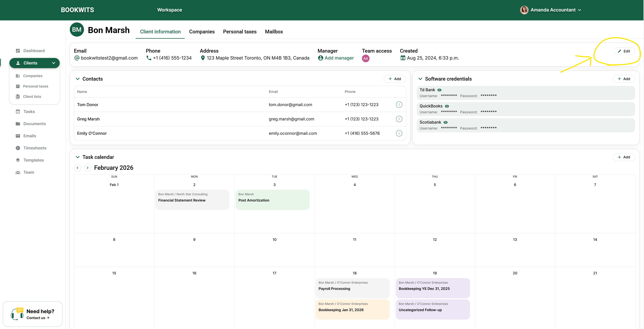Screen dimensions: 644x329
Task: Go to the next calendar month
Action: tap(87, 168)
